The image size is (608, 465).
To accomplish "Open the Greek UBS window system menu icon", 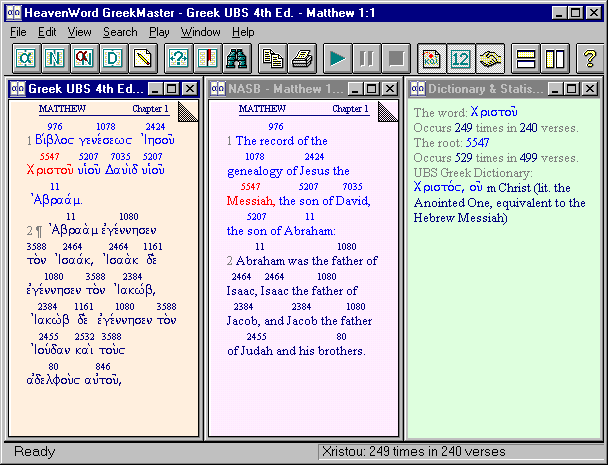I will pos(17,89).
